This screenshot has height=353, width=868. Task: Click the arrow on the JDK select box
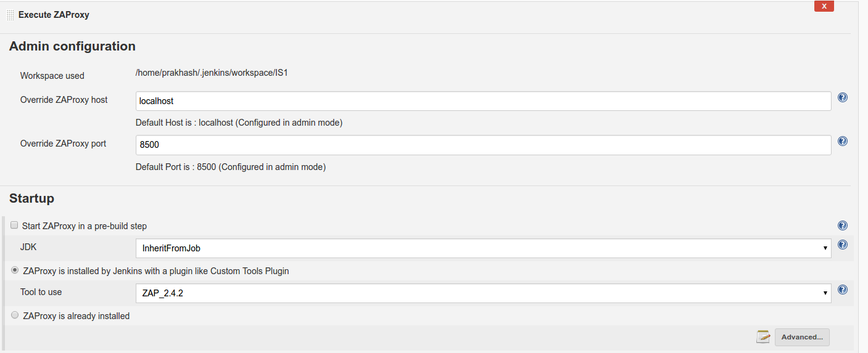point(825,248)
